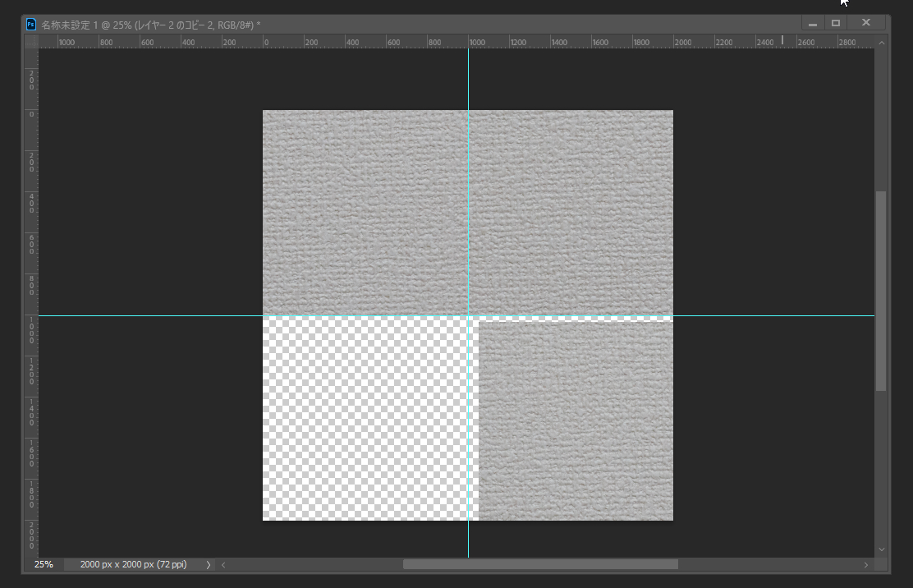
Task: Click the ruler origin corner box
Action: (x=31, y=41)
